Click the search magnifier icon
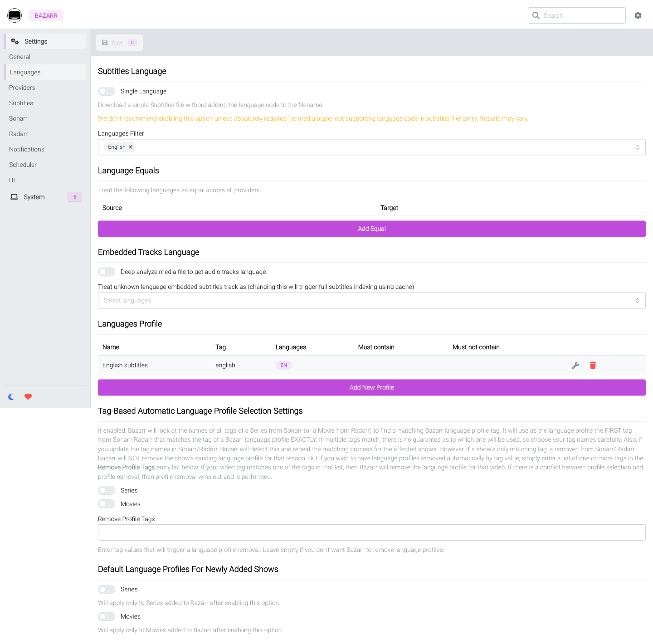This screenshot has width=653, height=644. click(x=536, y=15)
